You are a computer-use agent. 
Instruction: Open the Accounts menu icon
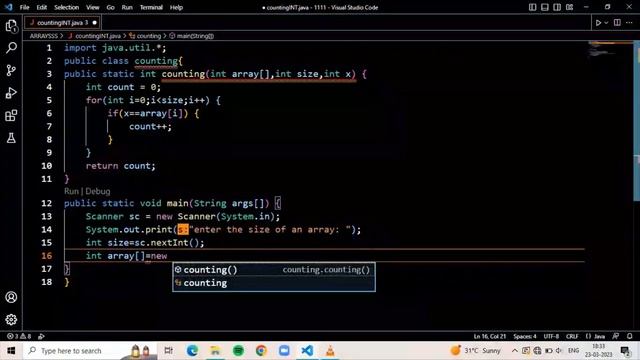11,297
